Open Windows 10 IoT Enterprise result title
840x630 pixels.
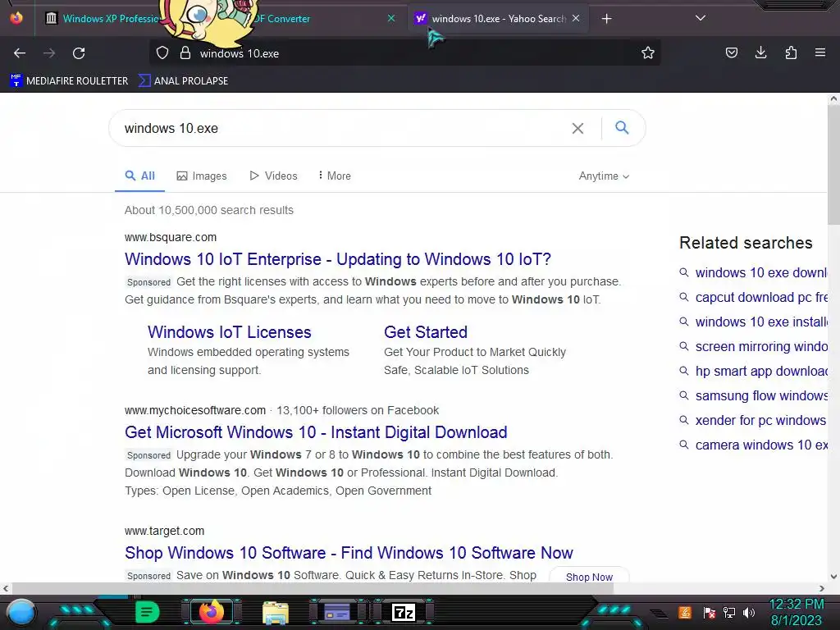coord(337,259)
